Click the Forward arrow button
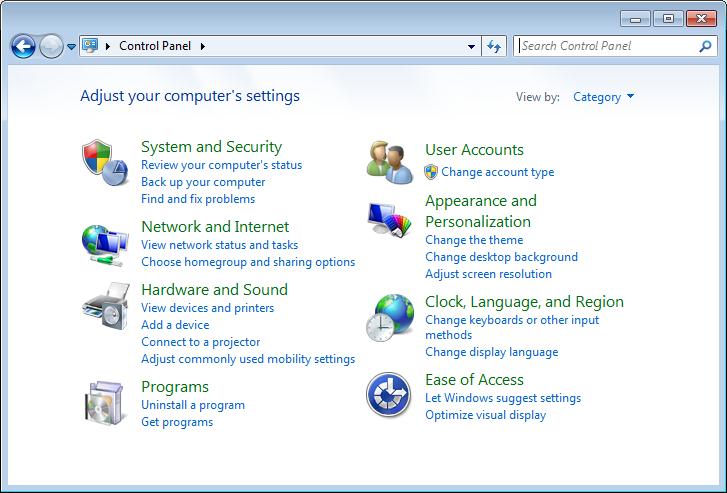 tap(51, 46)
